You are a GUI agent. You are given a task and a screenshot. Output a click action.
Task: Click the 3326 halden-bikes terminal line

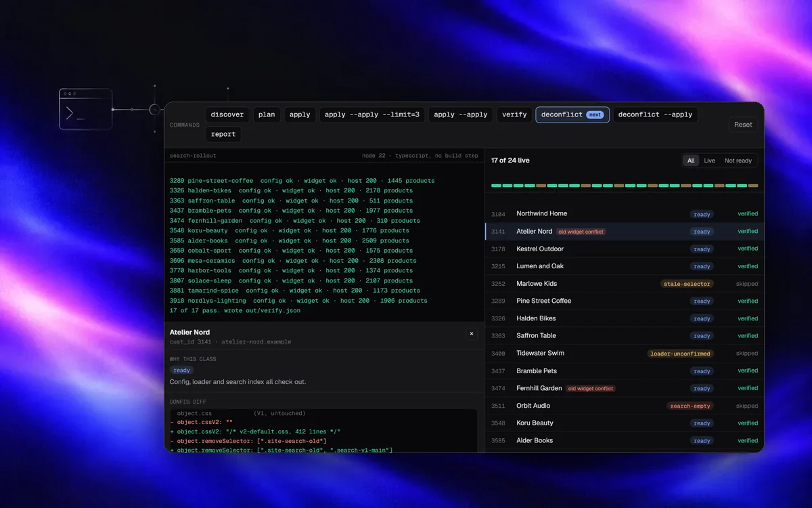click(x=291, y=190)
